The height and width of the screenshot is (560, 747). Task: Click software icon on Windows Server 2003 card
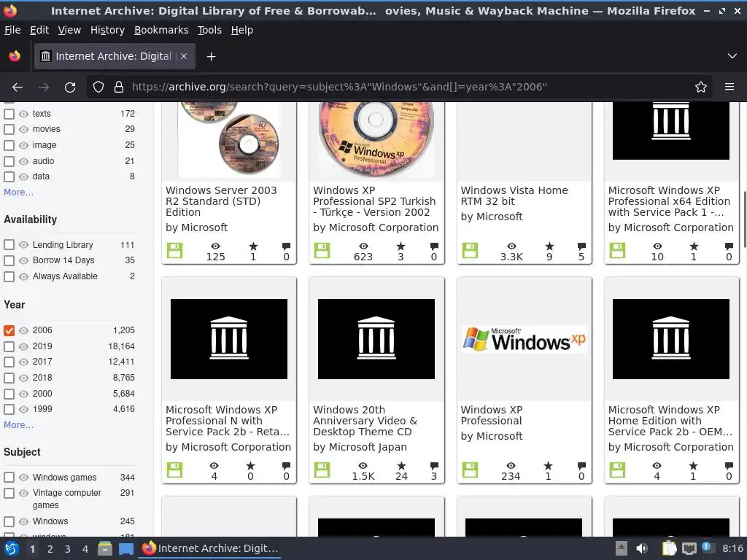174,251
